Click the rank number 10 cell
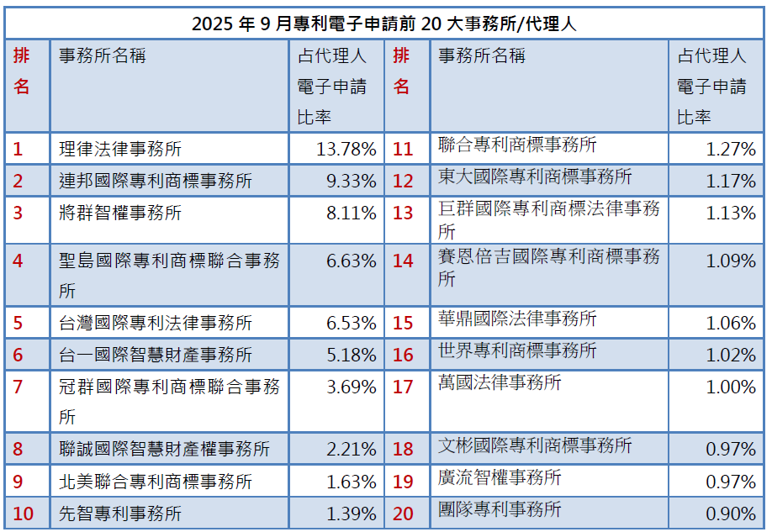 [x=24, y=514]
